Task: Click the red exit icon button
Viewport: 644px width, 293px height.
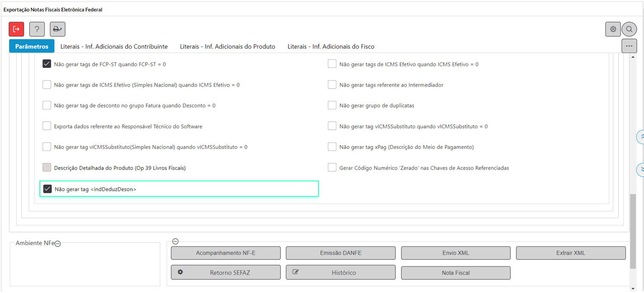Action: 17,29
